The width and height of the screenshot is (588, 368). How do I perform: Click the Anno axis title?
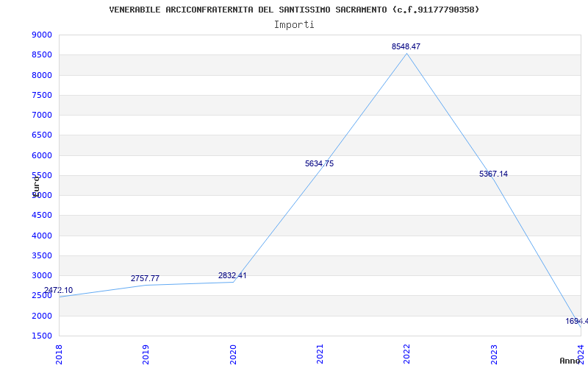tap(570, 361)
